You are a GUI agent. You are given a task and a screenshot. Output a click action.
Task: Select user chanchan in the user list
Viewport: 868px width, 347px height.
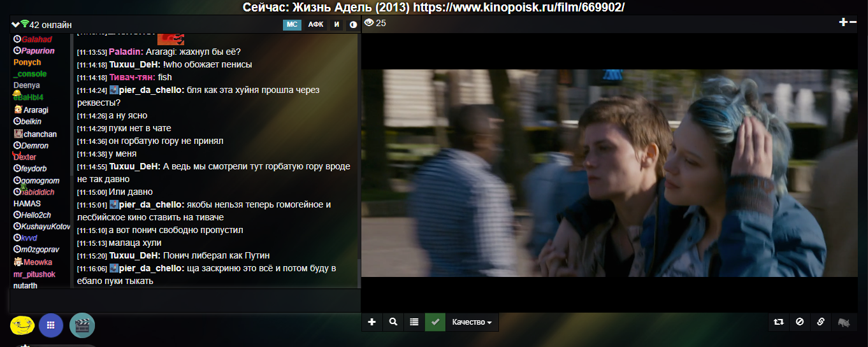[40, 134]
